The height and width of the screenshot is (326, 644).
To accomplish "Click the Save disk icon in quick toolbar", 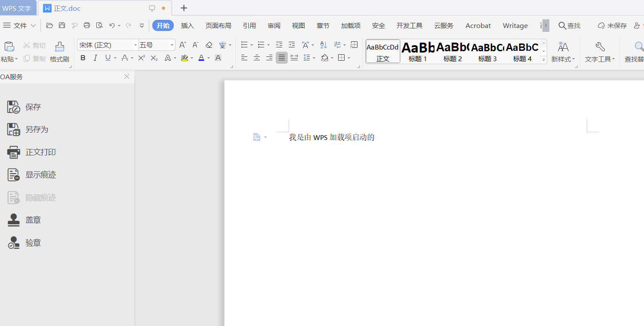I will [62, 25].
